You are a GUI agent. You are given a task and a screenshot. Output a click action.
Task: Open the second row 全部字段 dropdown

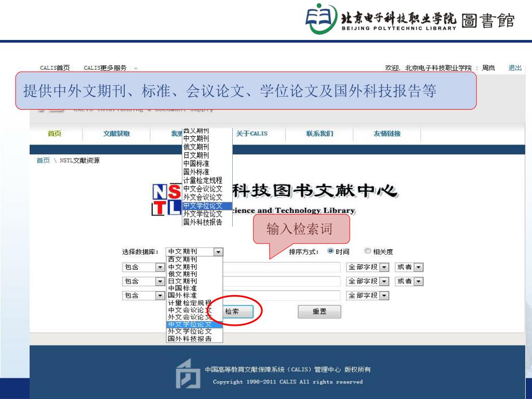(x=367, y=281)
